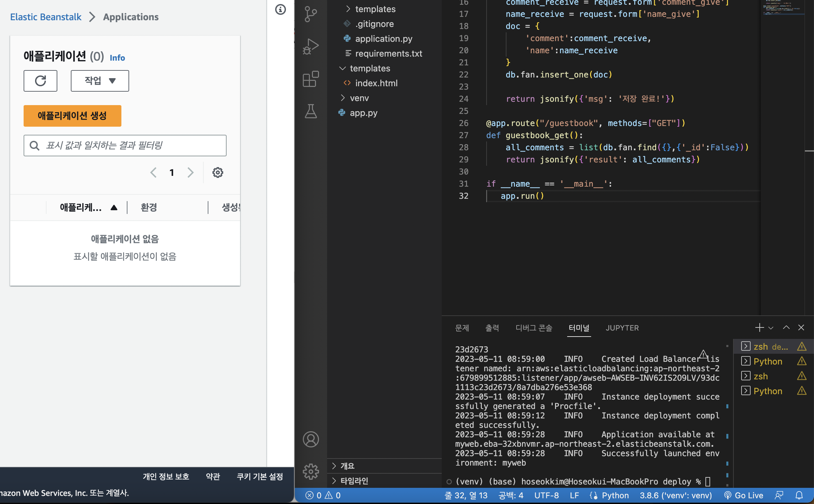Viewport: 814px width, 504px height.
Task: Open Accounts icon in activity bar
Action: click(x=311, y=439)
